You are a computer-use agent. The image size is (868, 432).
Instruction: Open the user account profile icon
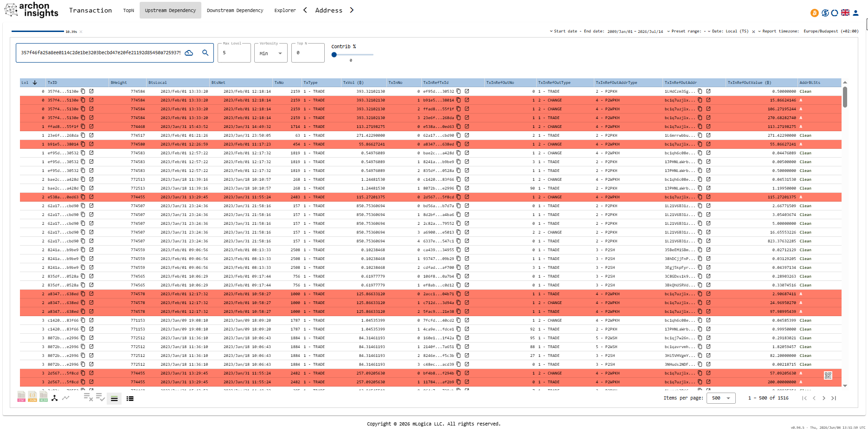pos(856,13)
